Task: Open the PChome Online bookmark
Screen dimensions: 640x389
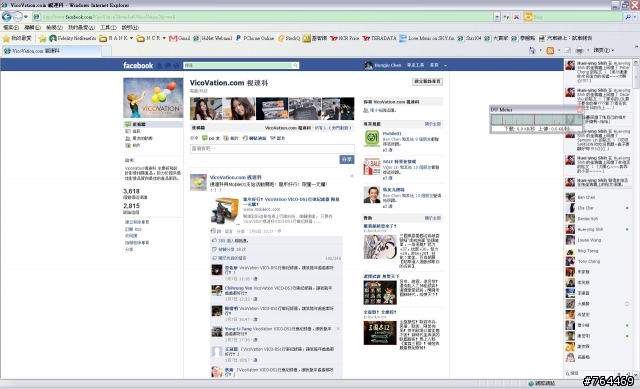Action: coord(255,38)
